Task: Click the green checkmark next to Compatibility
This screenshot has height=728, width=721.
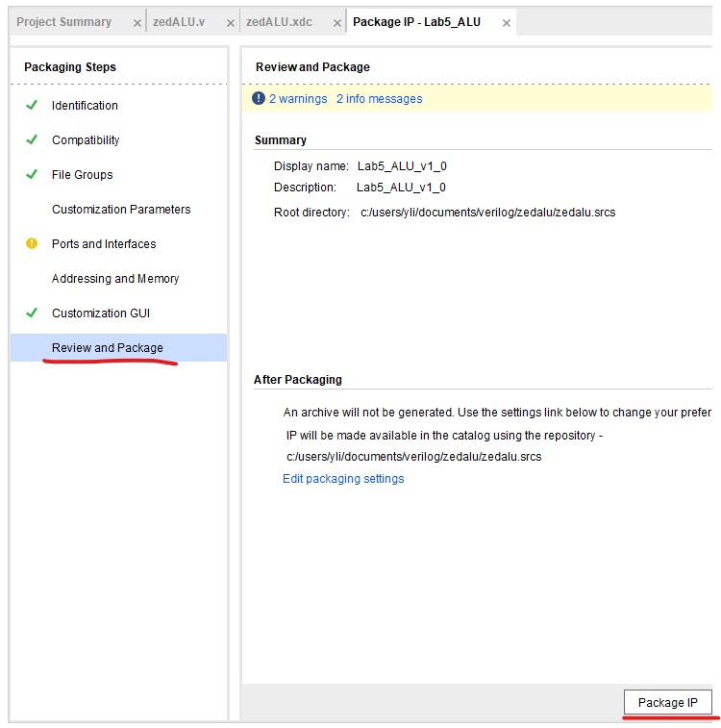Action: click(32, 140)
